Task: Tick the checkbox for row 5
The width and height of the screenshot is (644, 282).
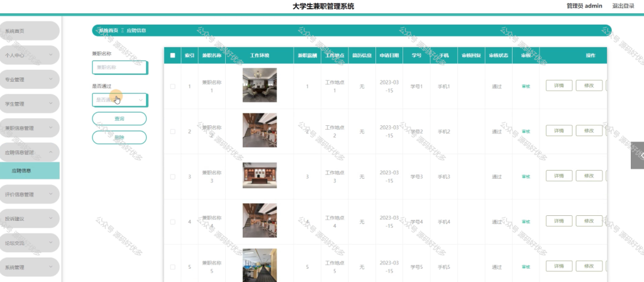Action: tap(172, 267)
